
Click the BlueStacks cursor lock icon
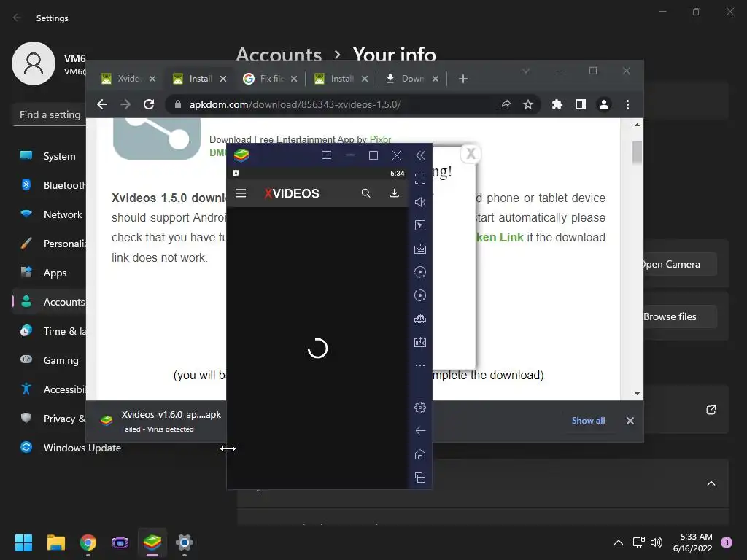[420, 225]
